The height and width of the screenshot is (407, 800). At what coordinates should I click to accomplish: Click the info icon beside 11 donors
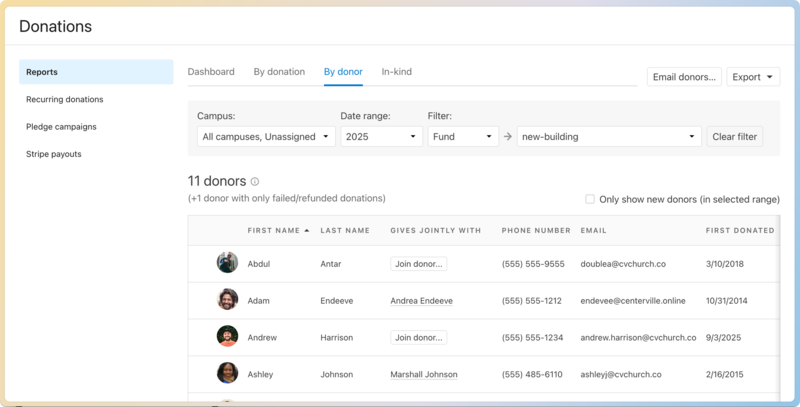pos(255,182)
